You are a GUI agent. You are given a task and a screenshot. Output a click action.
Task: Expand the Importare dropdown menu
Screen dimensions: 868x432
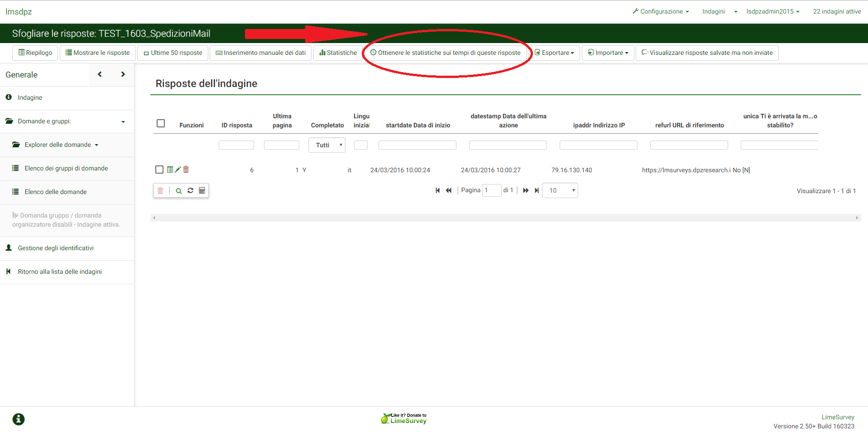click(608, 53)
